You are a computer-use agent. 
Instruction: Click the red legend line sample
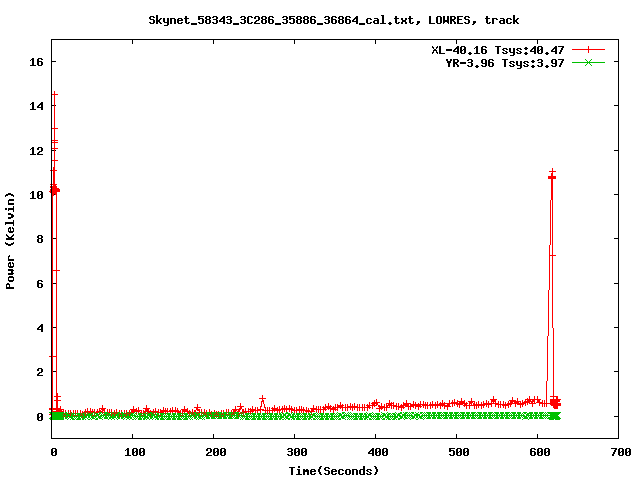click(588, 50)
